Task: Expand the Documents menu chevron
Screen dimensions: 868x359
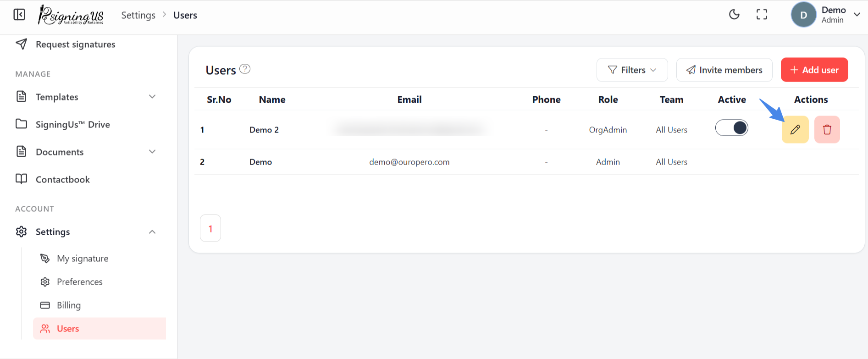Action: coord(152,152)
